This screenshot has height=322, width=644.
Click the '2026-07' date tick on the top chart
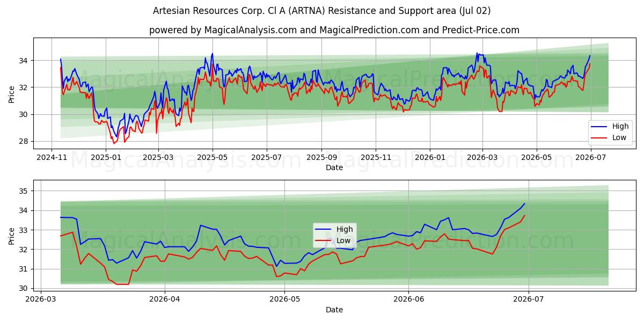[590, 157]
